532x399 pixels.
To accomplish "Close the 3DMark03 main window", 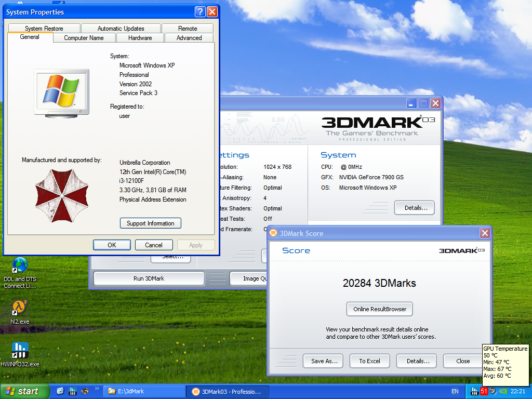I will 436,103.
